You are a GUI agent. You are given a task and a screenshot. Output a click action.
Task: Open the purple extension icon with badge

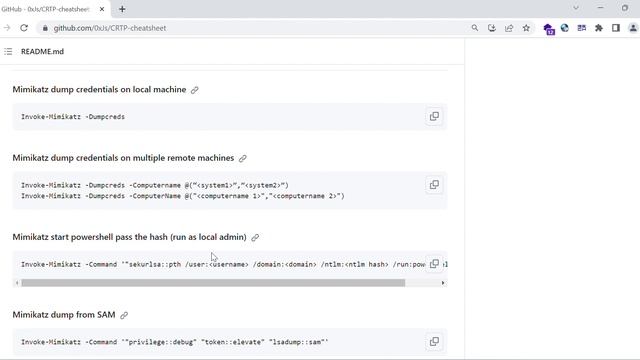[549, 29]
